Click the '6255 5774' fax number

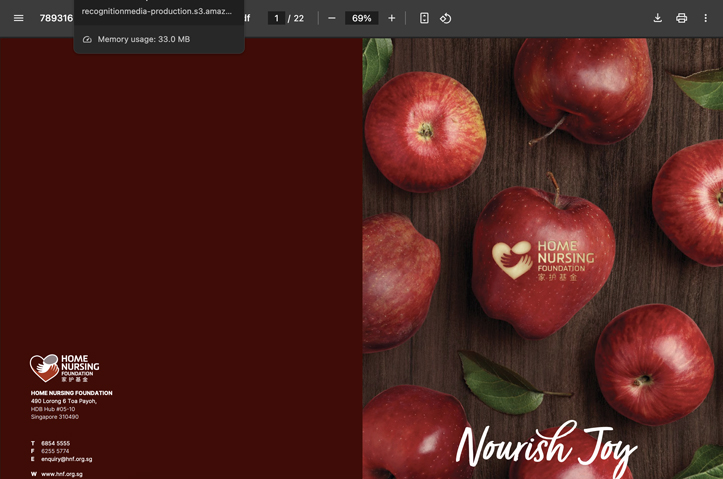tap(55, 451)
